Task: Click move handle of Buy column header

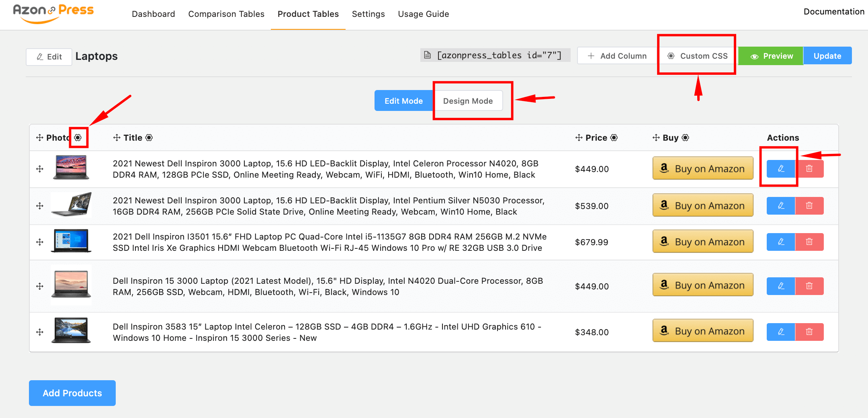Action: (656, 137)
